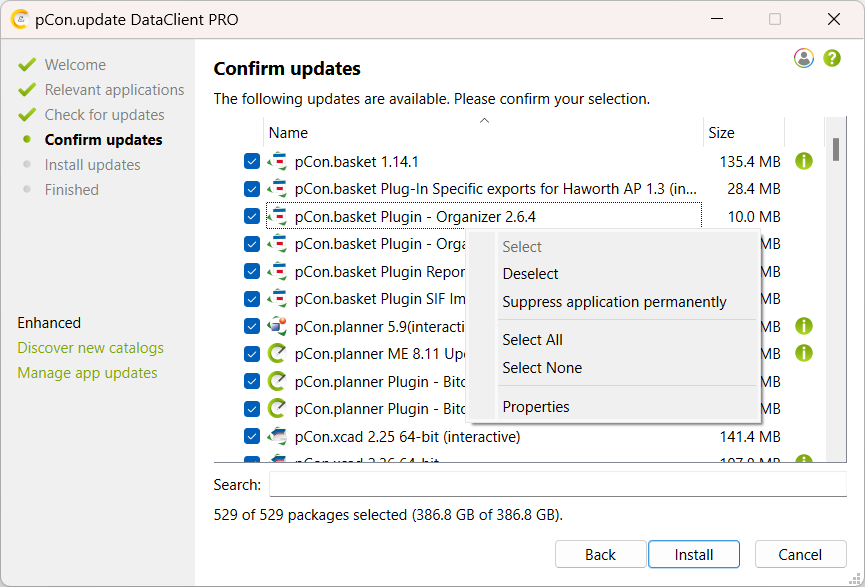Open the Manage app updates link
This screenshot has height=587, width=865.
click(x=87, y=373)
